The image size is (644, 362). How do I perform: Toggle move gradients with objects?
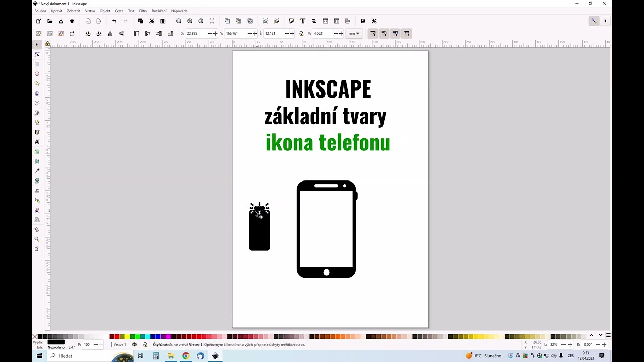395,33
